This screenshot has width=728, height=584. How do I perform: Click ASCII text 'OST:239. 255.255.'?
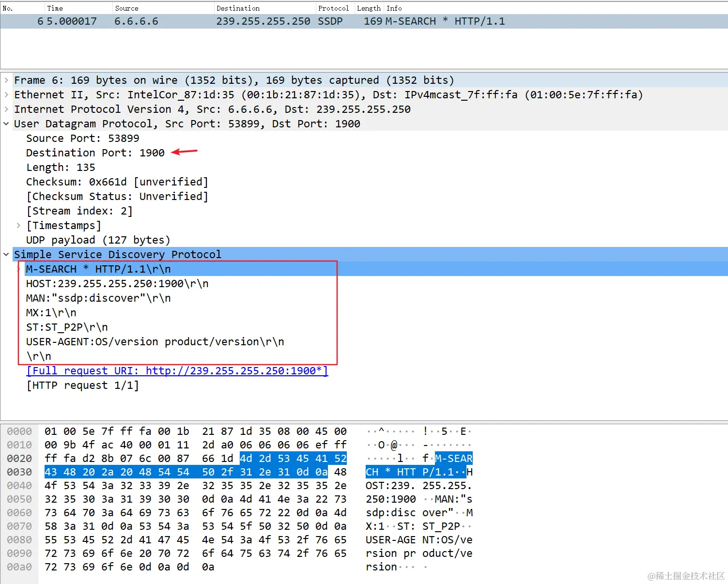click(x=419, y=486)
